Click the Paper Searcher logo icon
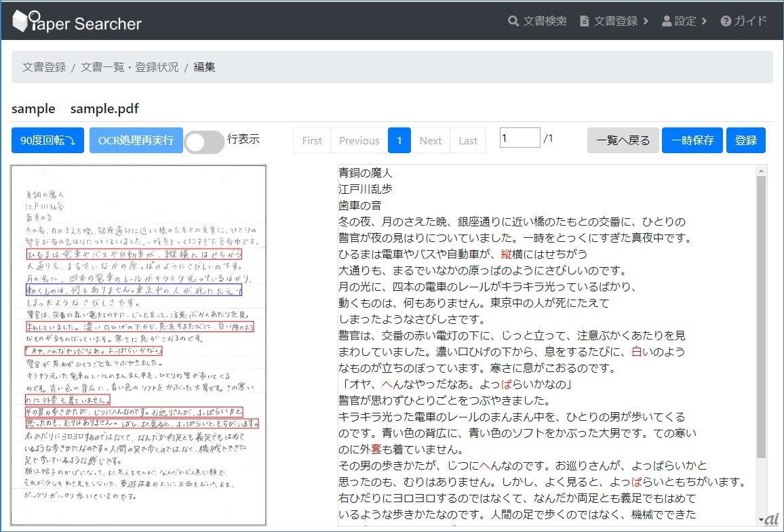 point(22,21)
